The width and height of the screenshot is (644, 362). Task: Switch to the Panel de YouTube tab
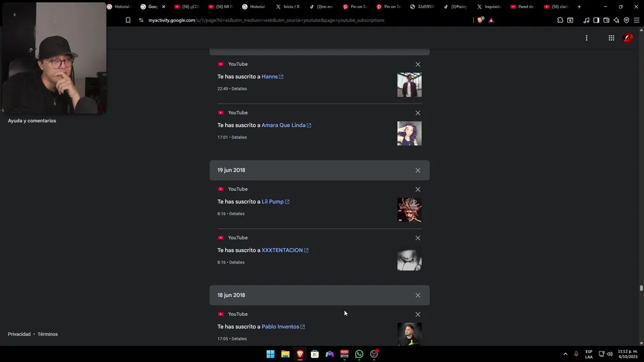522,7
